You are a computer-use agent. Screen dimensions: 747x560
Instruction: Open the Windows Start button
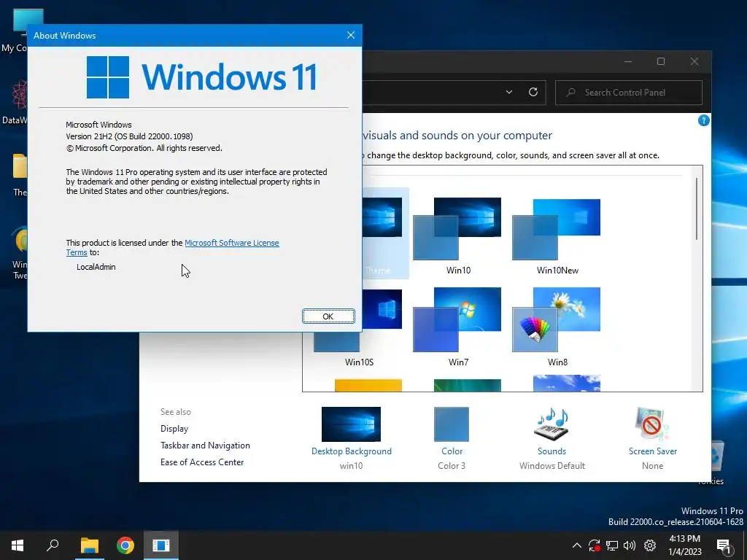tap(18, 545)
